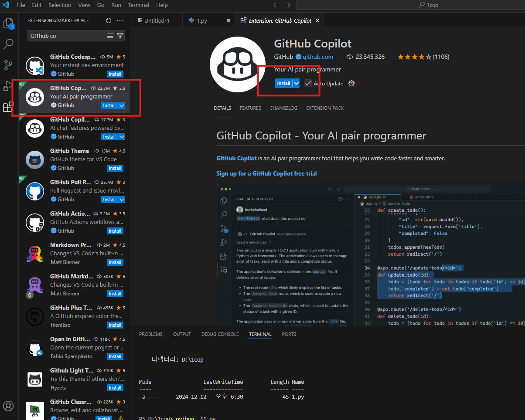This screenshot has width=525, height=420.
Task: Open Install dropdown for GitHub Copilot list item
Action: (x=122, y=105)
